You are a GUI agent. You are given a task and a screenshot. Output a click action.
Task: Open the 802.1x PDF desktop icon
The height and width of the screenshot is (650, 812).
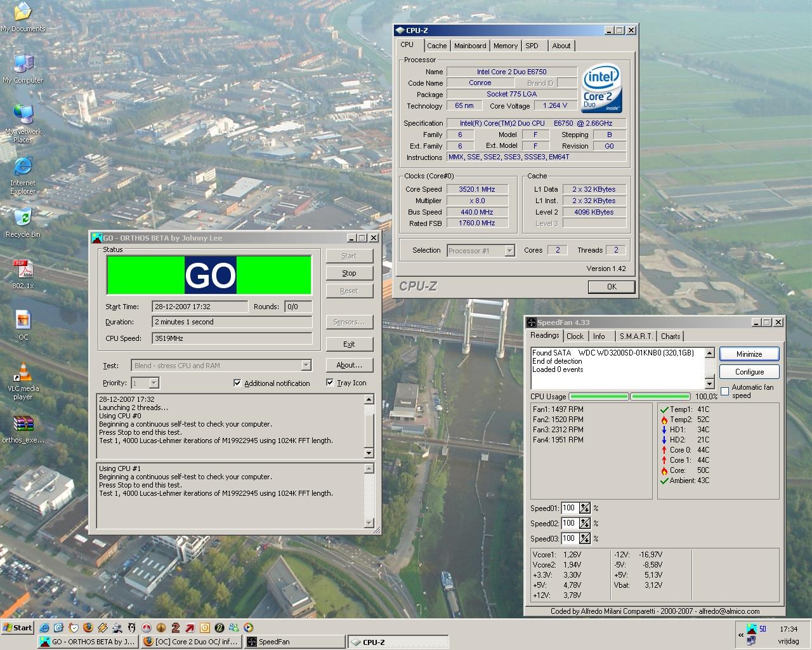pos(23,270)
